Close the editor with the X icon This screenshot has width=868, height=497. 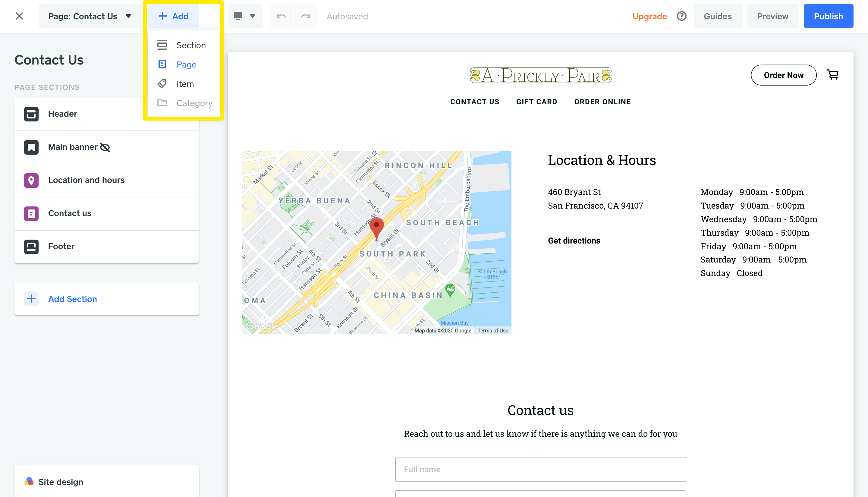click(19, 16)
